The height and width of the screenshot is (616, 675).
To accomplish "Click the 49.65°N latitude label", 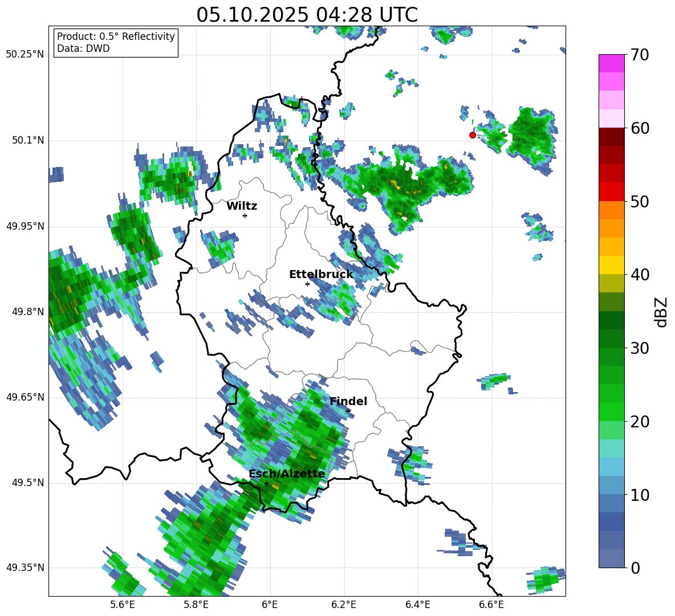I will pos(25,397).
